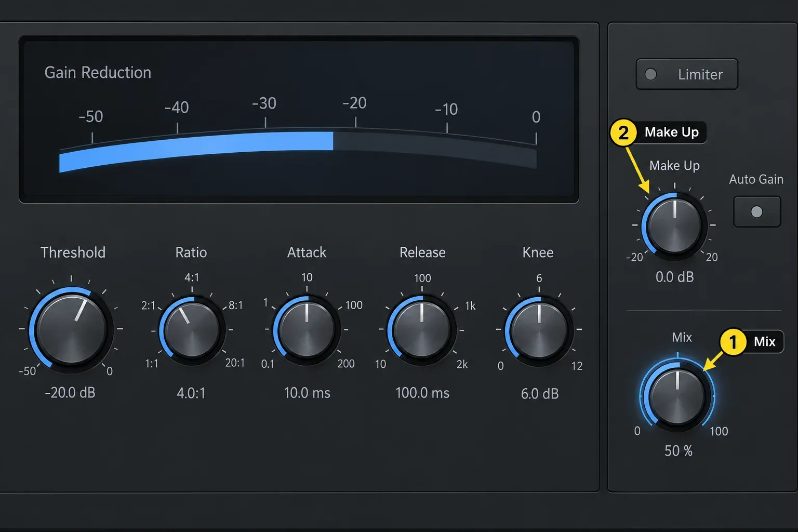
Task: Click the "50 %" Mix value
Action: [x=679, y=451]
